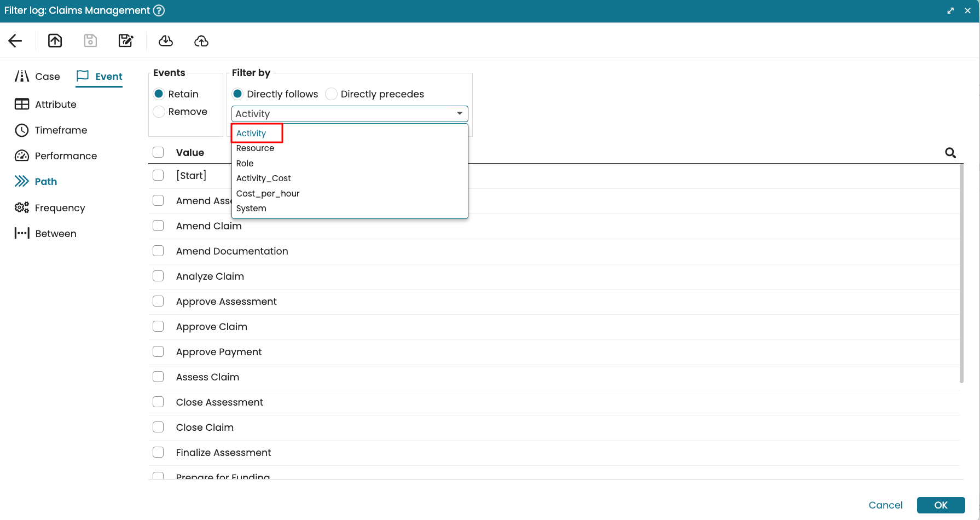Open the Performance filter

tap(66, 156)
